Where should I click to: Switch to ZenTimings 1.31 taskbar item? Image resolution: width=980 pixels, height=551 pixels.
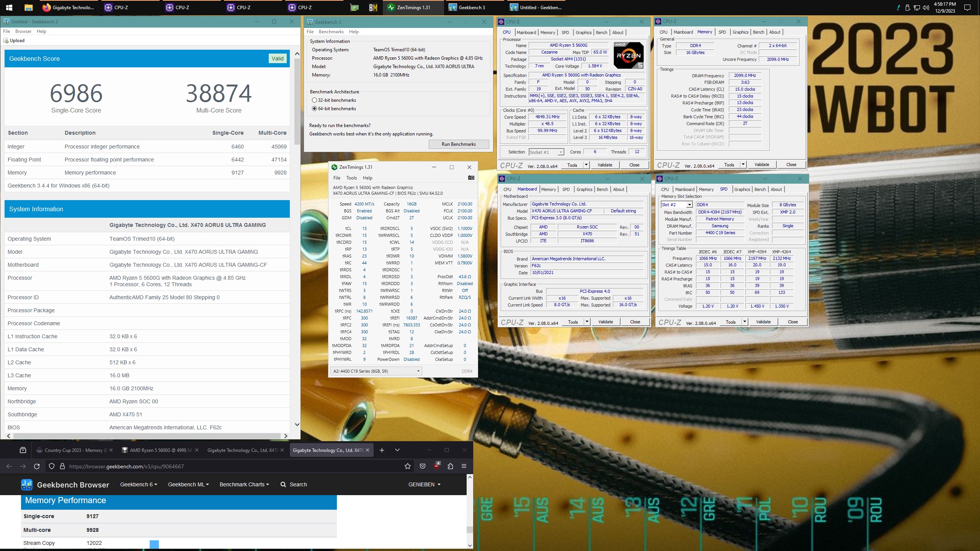coord(413,7)
